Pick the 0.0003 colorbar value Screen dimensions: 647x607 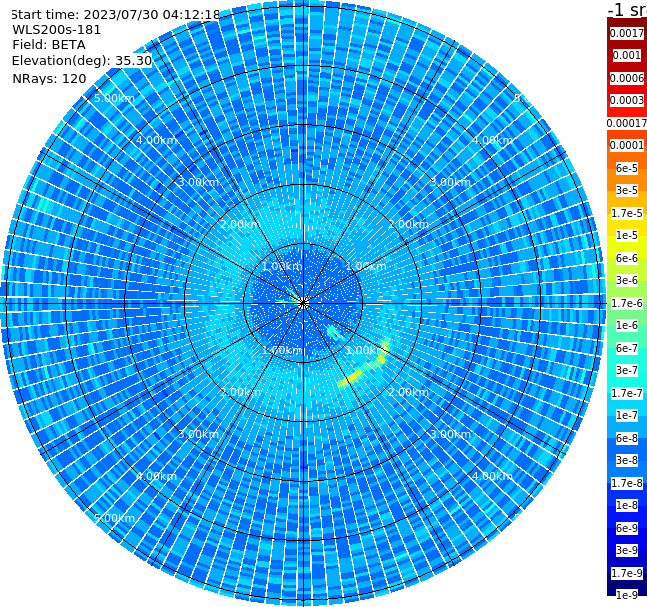point(627,100)
